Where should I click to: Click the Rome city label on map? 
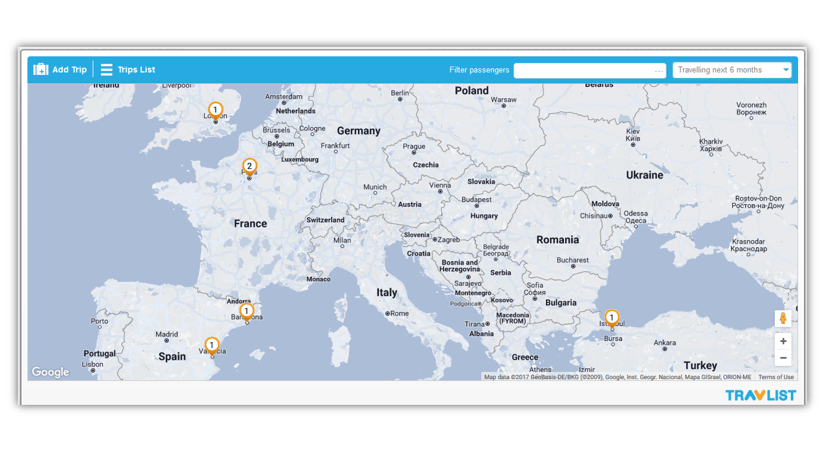click(x=399, y=313)
